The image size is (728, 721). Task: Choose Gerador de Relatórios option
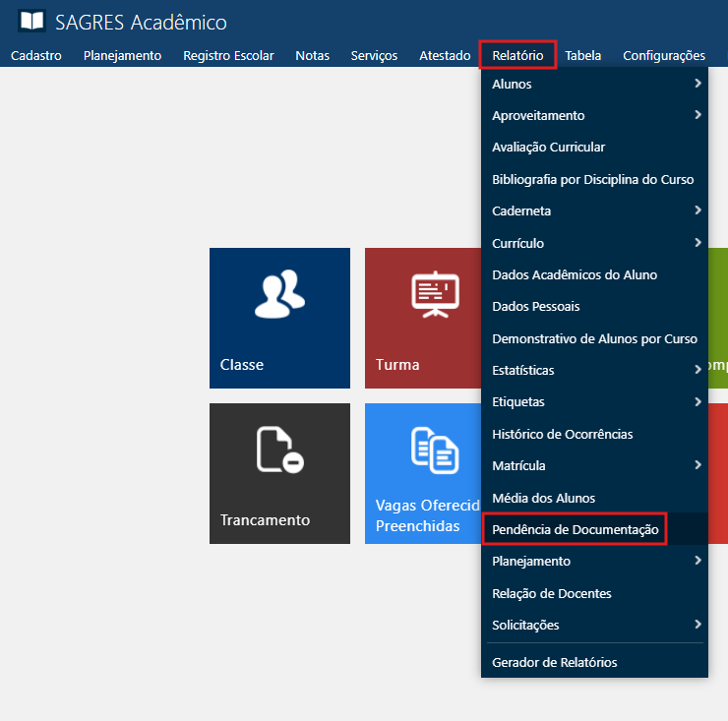(555, 662)
